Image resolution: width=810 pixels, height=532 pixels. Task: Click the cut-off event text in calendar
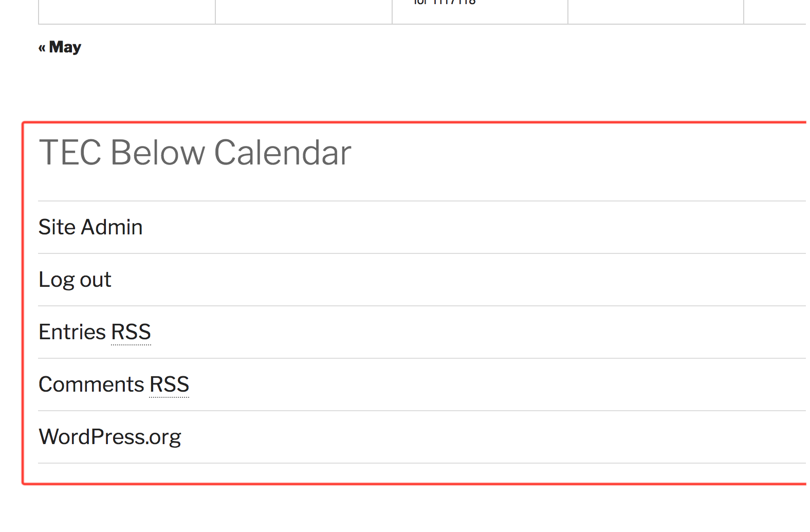coord(445,3)
